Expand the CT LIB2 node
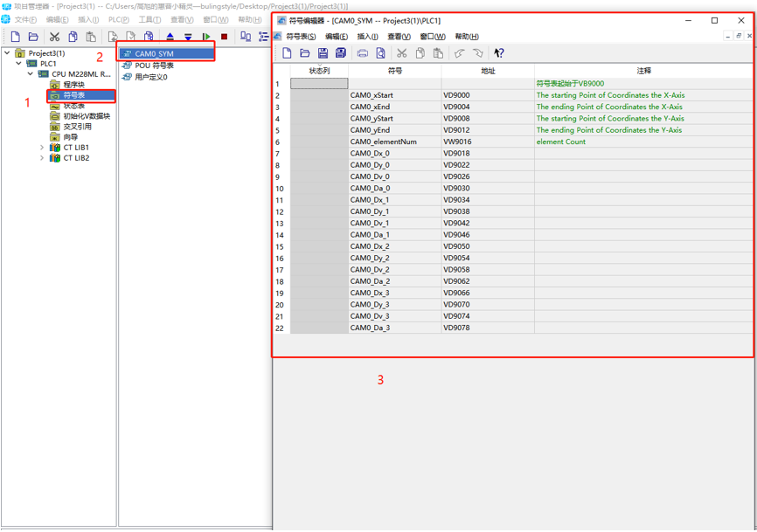The height and width of the screenshot is (532, 757). tap(42, 158)
